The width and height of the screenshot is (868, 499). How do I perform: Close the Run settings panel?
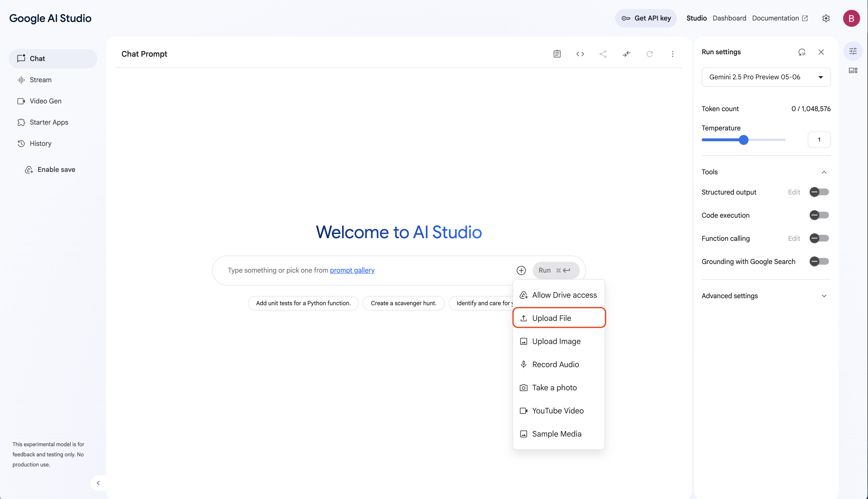[x=821, y=52]
